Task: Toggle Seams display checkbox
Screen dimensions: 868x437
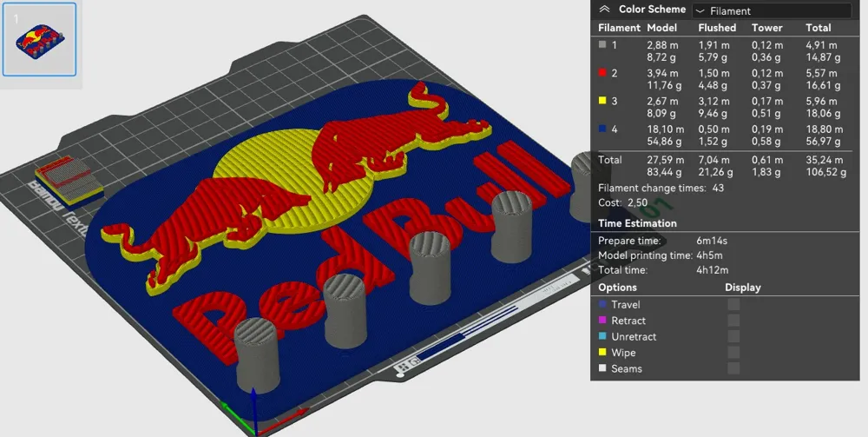Action: 733,368
